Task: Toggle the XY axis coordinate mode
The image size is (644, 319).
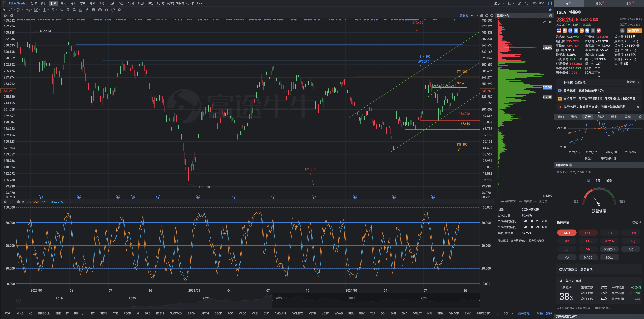Action: tap(477, 16)
